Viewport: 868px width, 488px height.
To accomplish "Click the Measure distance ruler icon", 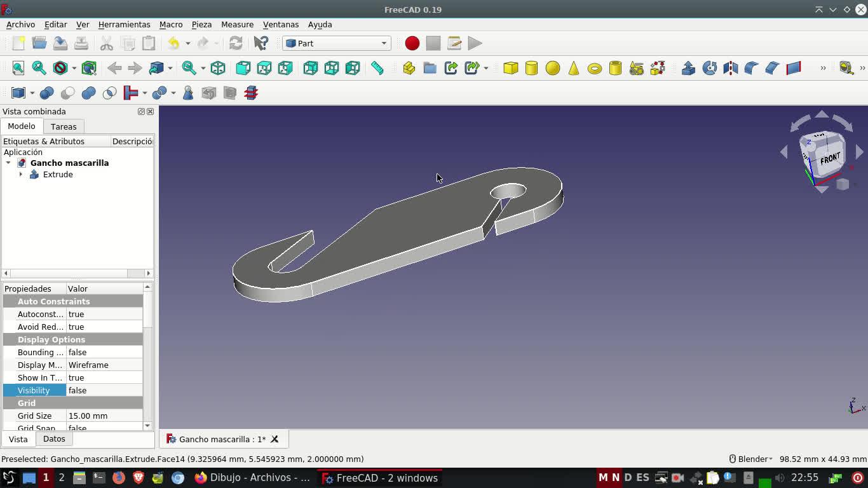I will (377, 68).
